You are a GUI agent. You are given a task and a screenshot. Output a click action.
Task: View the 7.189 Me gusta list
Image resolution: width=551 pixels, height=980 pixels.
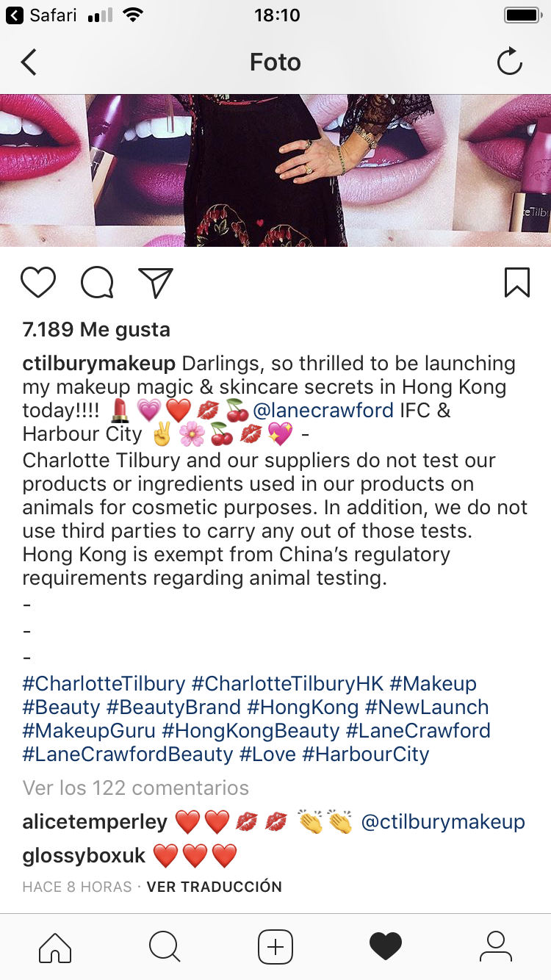pyautogui.click(x=96, y=330)
